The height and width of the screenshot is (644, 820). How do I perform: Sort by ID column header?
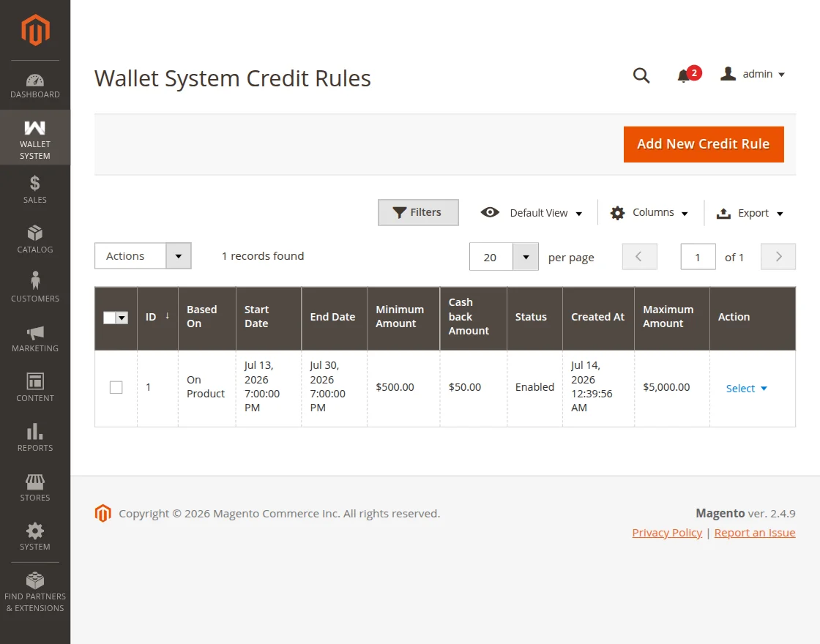click(x=157, y=317)
